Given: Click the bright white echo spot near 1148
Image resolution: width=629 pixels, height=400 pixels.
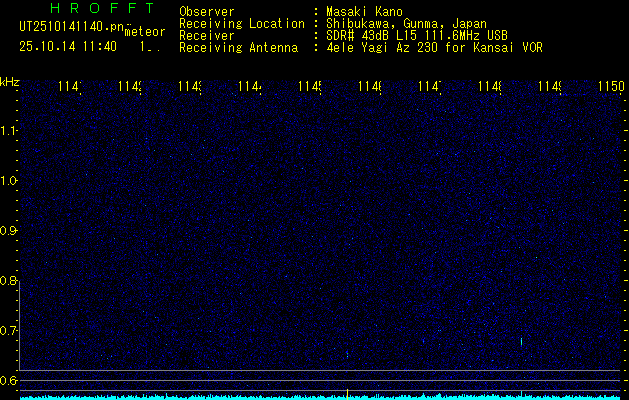Looking at the screenshot, I should coord(521,341).
